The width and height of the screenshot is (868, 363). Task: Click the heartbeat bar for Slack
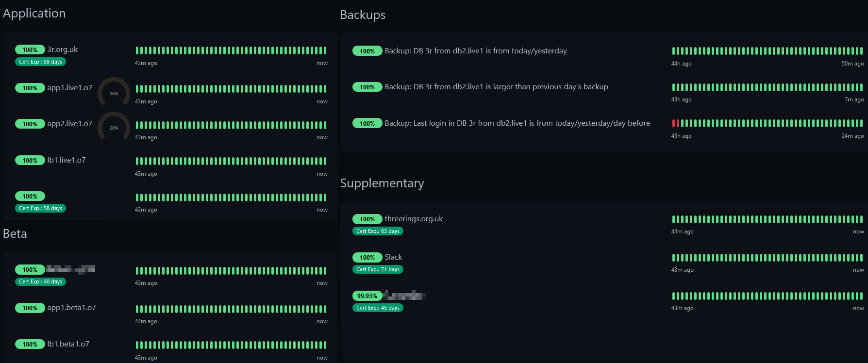(x=767, y=258)
